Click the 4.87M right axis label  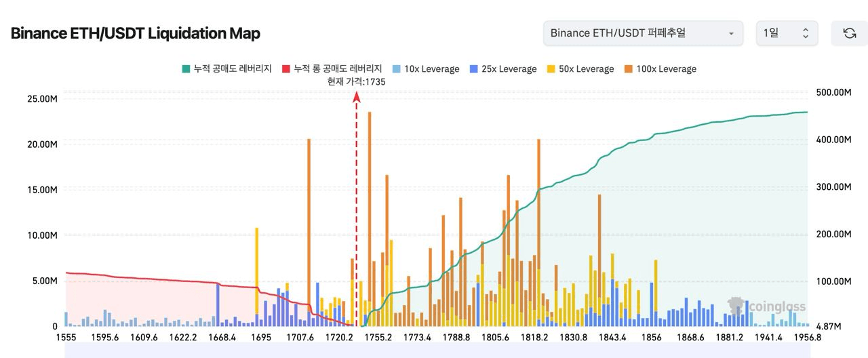(x=830, y=326)
